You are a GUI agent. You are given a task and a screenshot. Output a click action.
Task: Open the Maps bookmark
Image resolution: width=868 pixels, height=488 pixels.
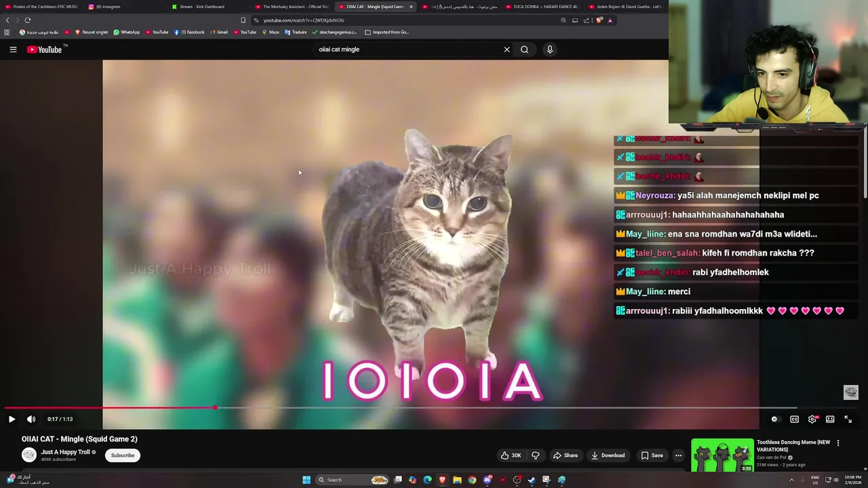coord(271,32)
